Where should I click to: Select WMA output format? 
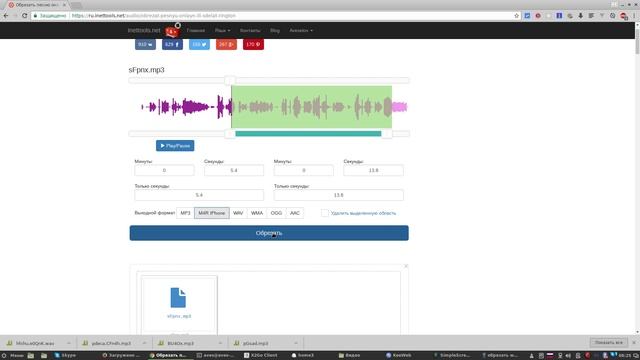pos(257,213)
